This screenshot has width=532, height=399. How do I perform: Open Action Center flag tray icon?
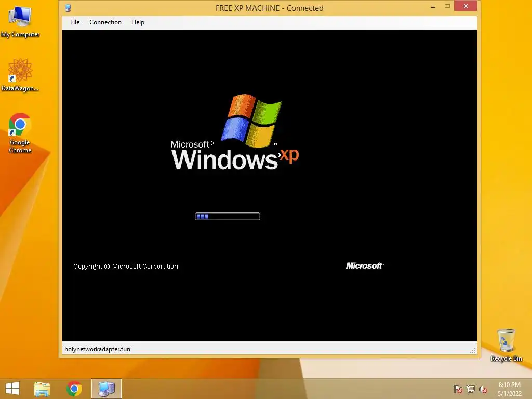pyautogui.click(x=458, y=389)
